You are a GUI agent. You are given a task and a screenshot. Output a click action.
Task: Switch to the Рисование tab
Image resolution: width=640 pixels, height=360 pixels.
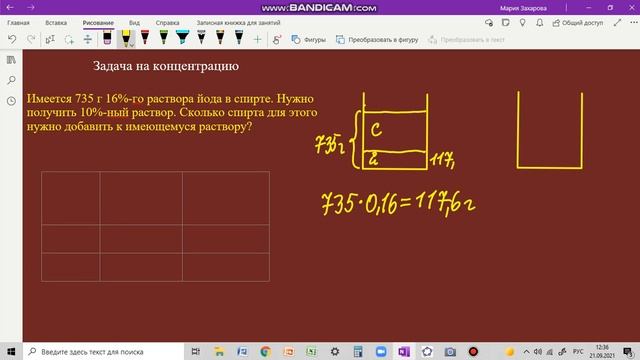98,23
